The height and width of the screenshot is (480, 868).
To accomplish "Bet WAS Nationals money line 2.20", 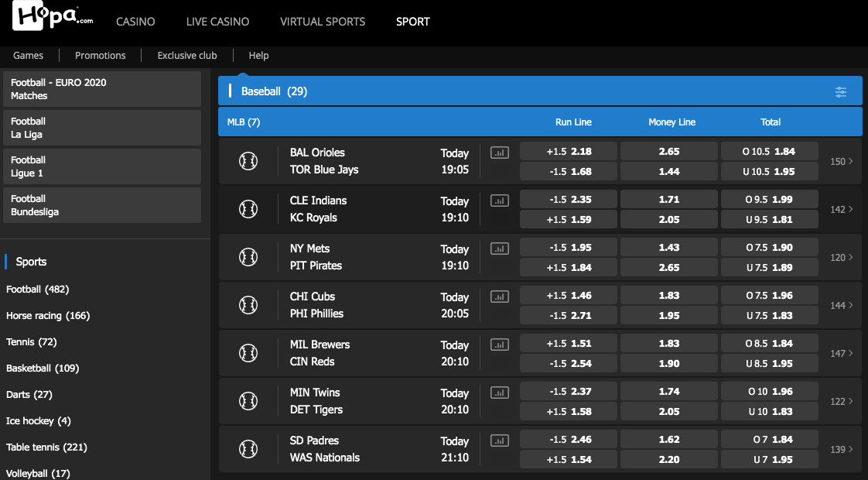I will [668, 460].
